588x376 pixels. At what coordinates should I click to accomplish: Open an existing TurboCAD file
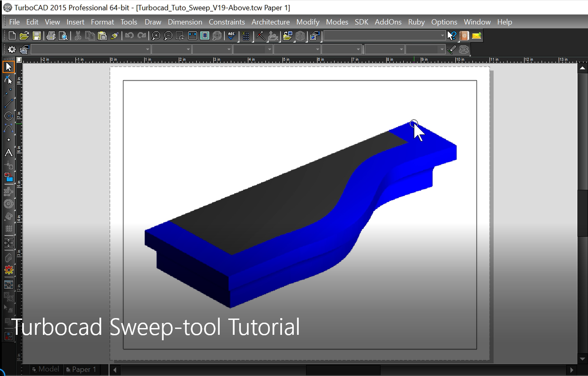pos(24,35)
